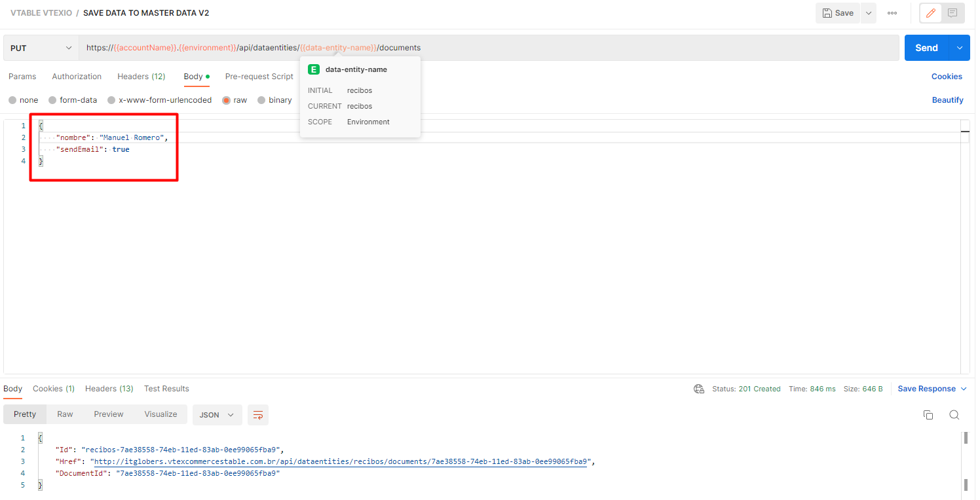Switch to the Params tab
Image resolution: width=980 pixels, height=500 pixels.
click(x=22, y=77)
